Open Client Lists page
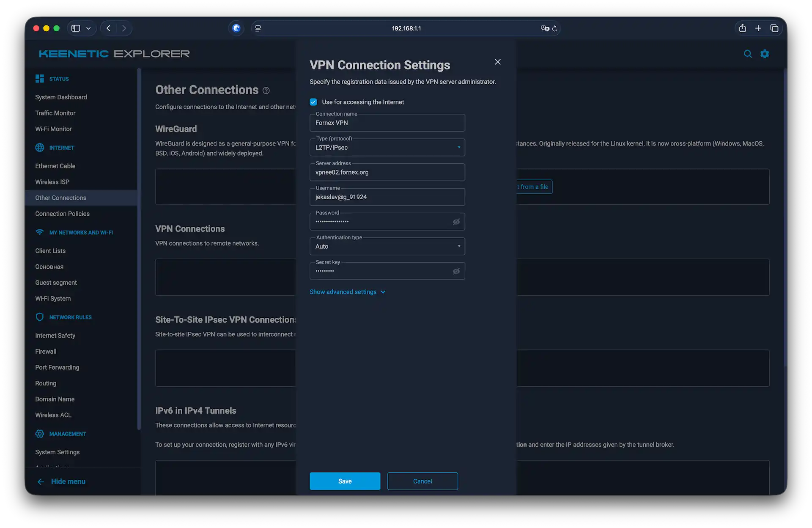 tap(50, 251)
